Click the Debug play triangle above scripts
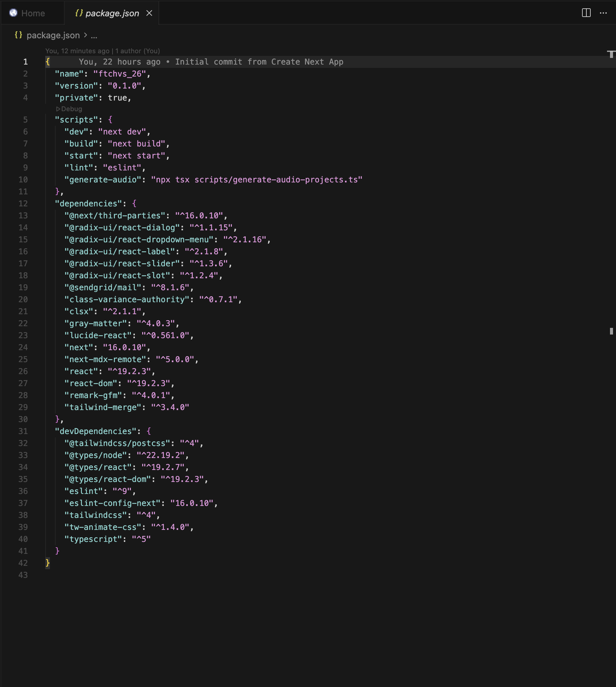Viewport: 616px width, 687px height. 58,109
